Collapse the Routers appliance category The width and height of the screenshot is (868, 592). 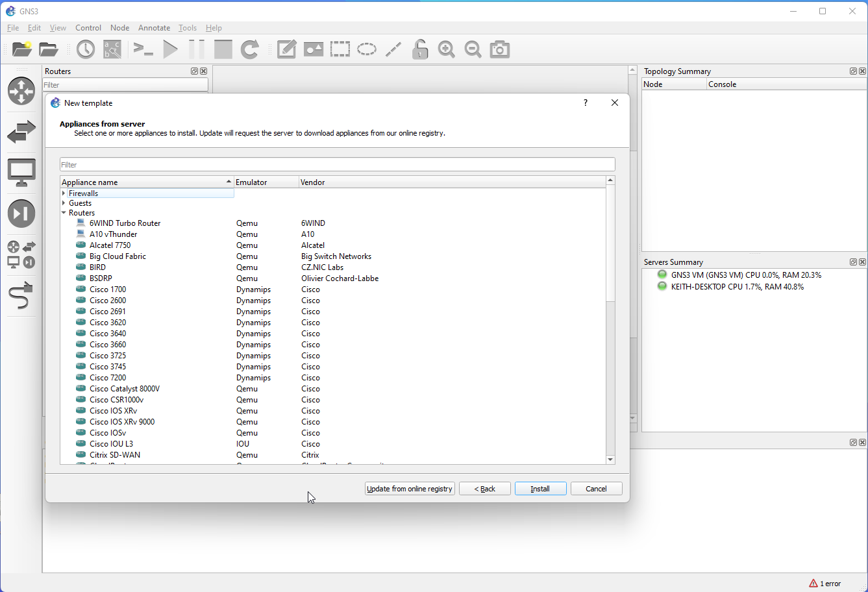coord(64,212)
